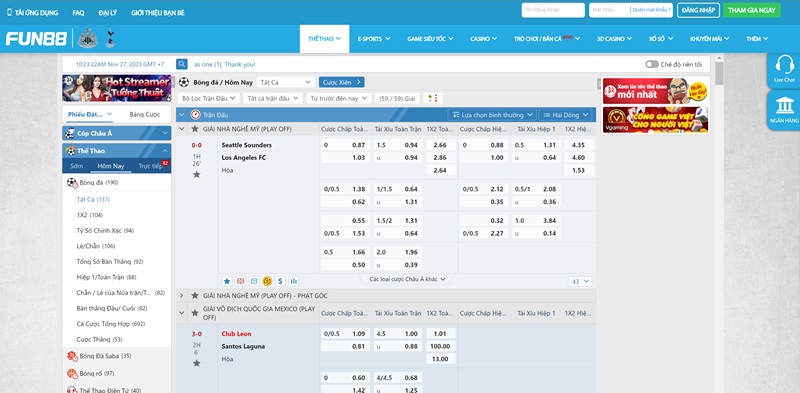Open the Game Siêu Tốc menu
The height and width of the screenshot is (393, 800).
click(430, 39)
